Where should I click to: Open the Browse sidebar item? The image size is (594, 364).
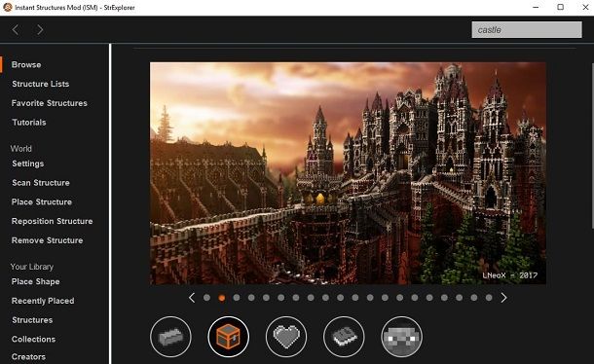(x=26, y=65)
